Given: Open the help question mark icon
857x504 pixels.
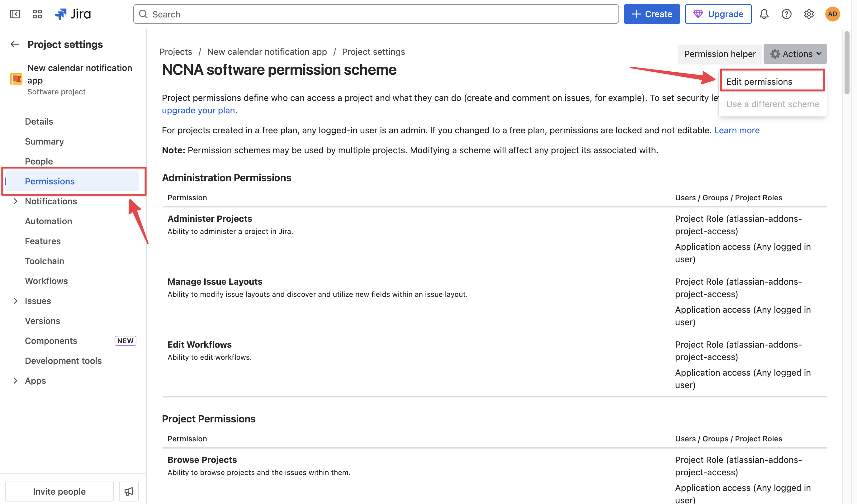Looking at the screenshot, I should [786, 14].
